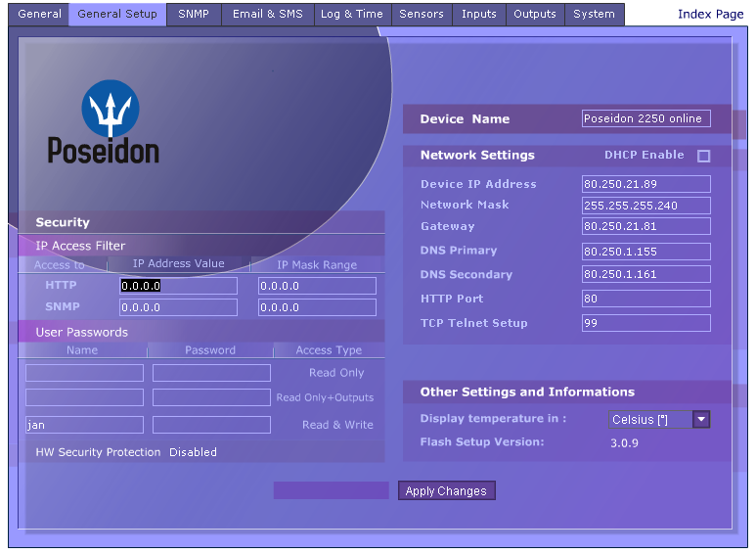Click the 'Network Settings' heading
Screen dimensions: 756x554
tap(477, 155)
